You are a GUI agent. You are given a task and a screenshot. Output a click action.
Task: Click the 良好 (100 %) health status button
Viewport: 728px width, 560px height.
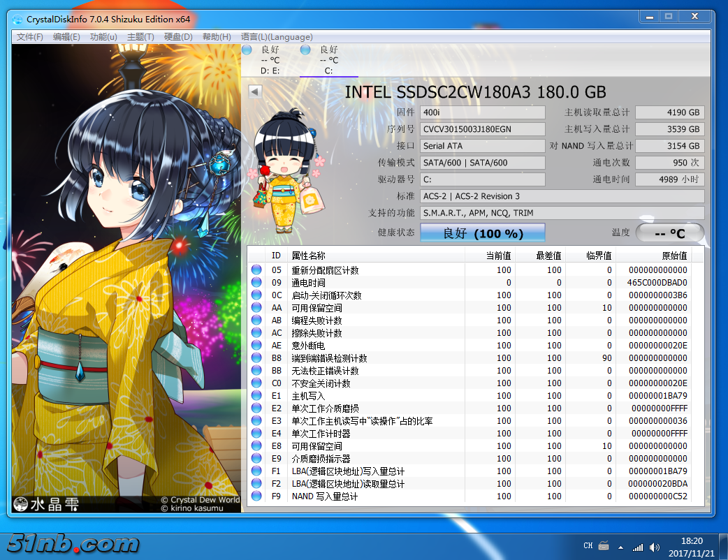coord(482,233)
